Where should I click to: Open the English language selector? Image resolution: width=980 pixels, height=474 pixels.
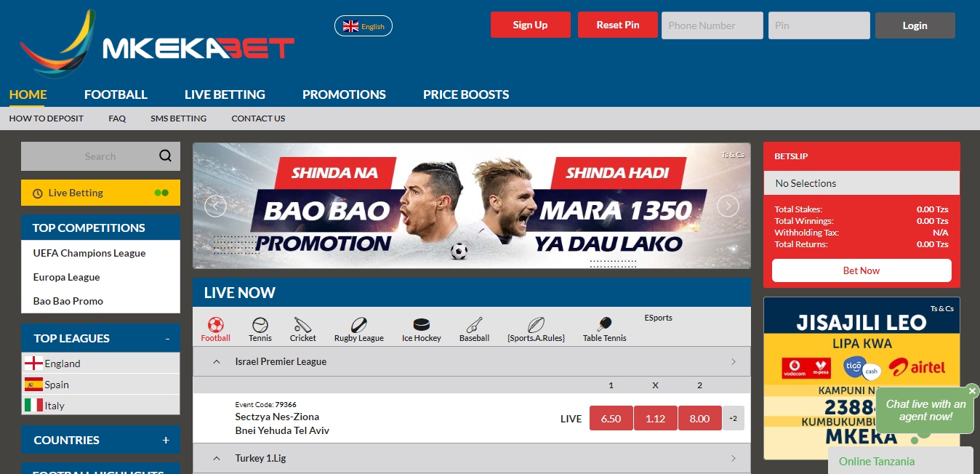coord(364,26)
